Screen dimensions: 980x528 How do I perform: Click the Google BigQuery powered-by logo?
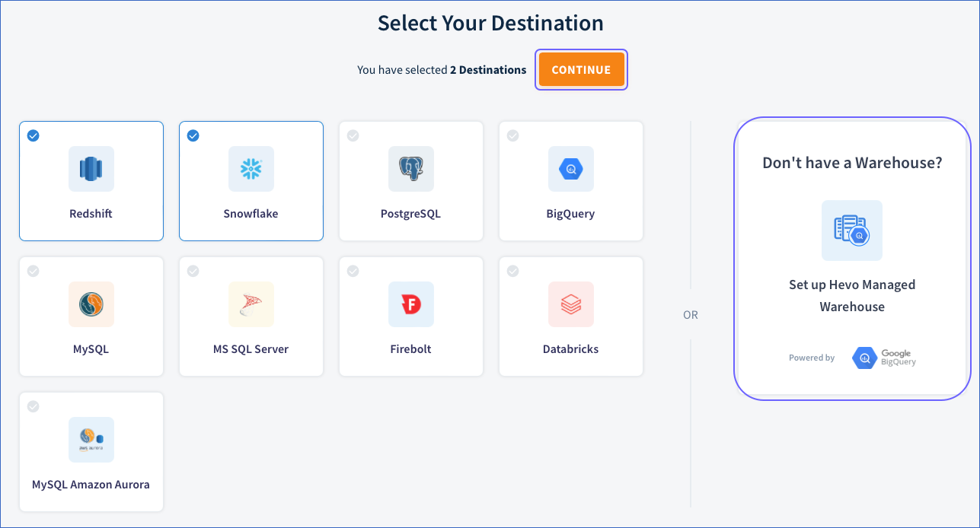pos(883,358)
